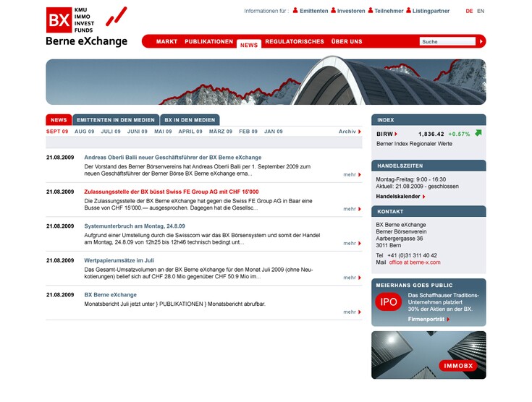Open the Teilnehmer information link
This screenshot has height=402, width=532.
click(389, 11)
